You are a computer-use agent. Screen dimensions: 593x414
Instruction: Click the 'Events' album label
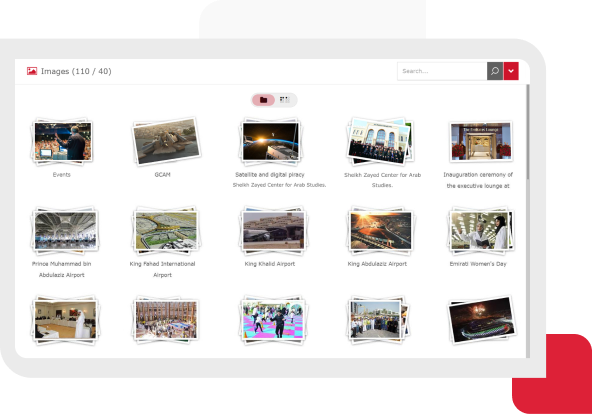point(62,175)
